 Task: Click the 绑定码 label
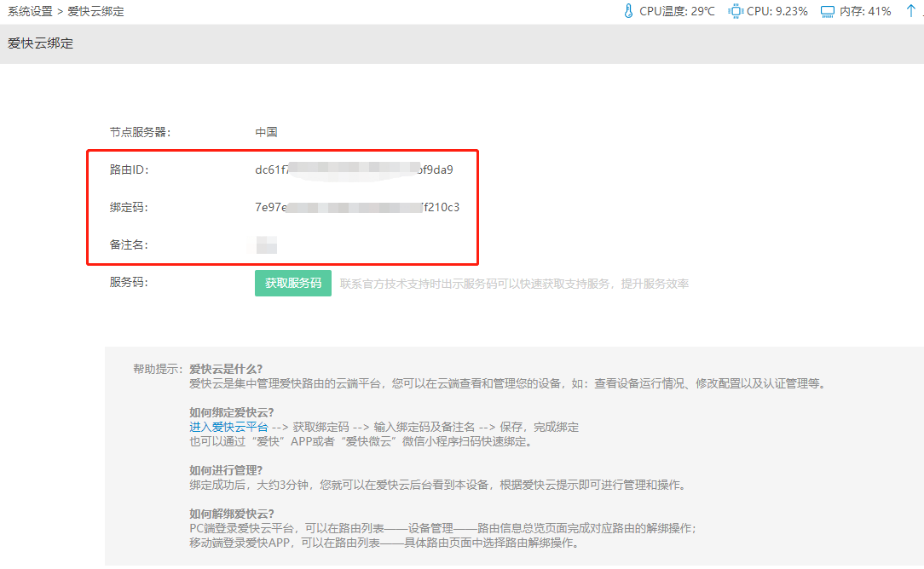click(x=129, y=207)
